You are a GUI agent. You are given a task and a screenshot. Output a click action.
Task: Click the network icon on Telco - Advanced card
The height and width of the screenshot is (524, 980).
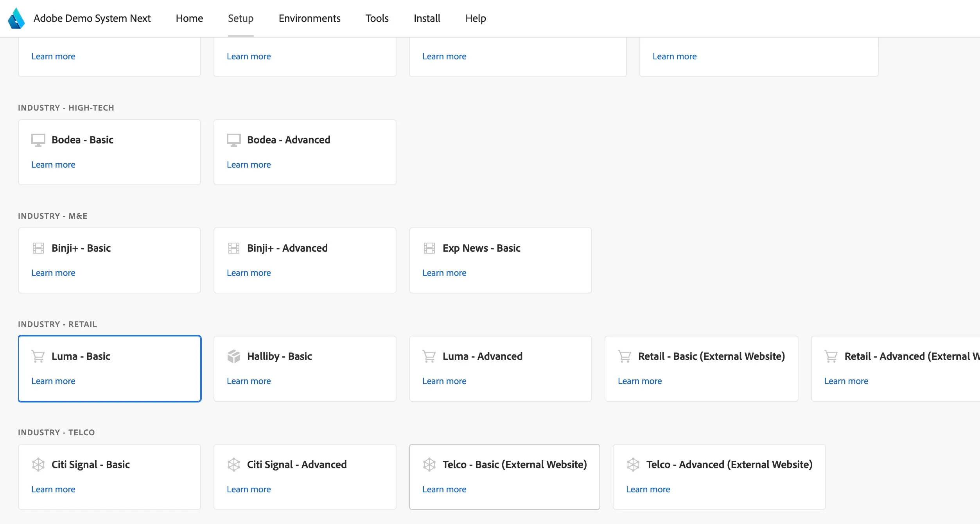click(633, 465)
